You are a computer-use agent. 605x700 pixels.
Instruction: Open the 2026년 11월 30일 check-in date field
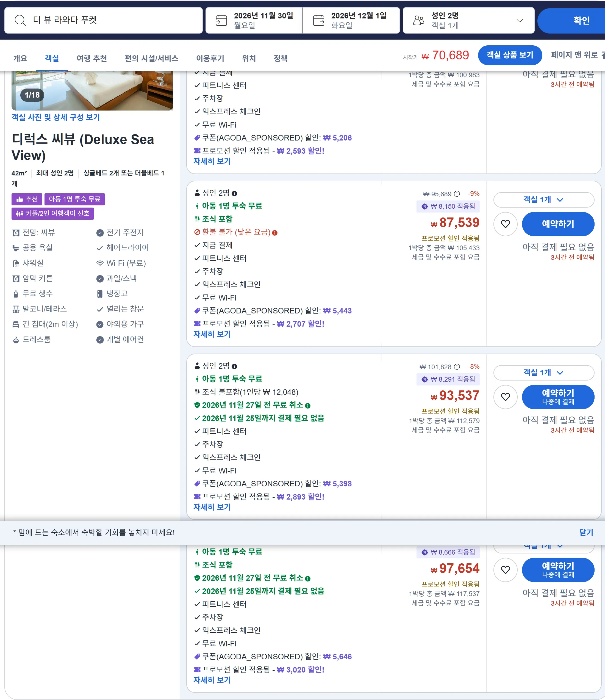pos(254,20)
